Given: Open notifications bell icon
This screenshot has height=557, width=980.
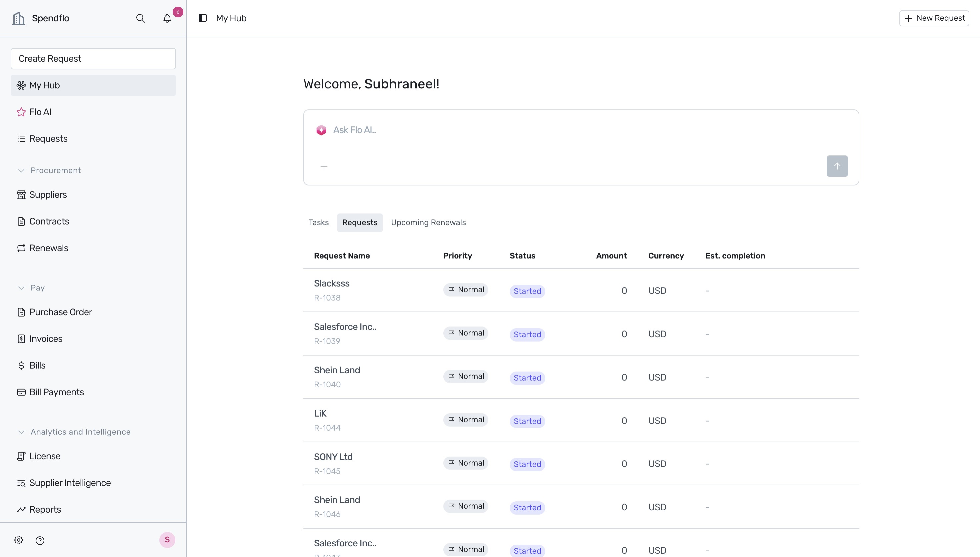Looking at the screenshot, I should (167, 18).
